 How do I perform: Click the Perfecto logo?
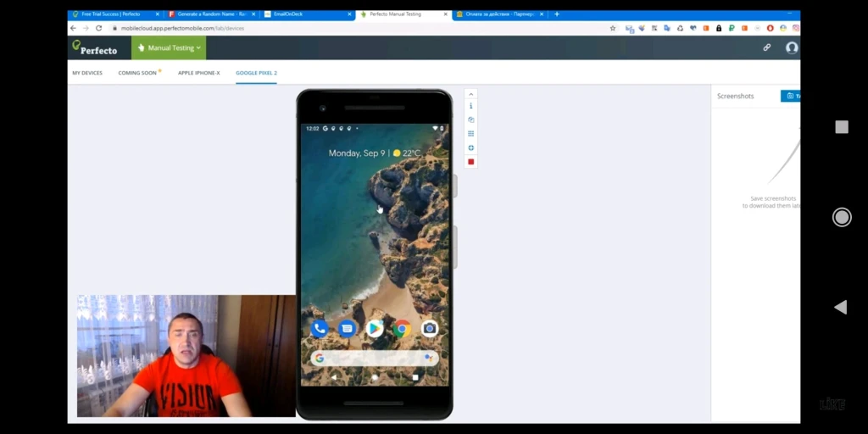click(x=95, y=47)
